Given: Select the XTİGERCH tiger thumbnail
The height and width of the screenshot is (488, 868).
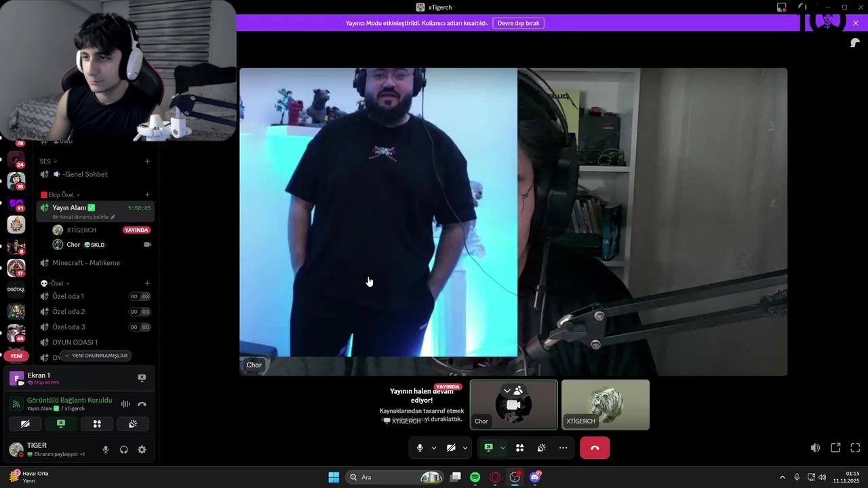Looking at the screenshot, I should click(606, 405).
